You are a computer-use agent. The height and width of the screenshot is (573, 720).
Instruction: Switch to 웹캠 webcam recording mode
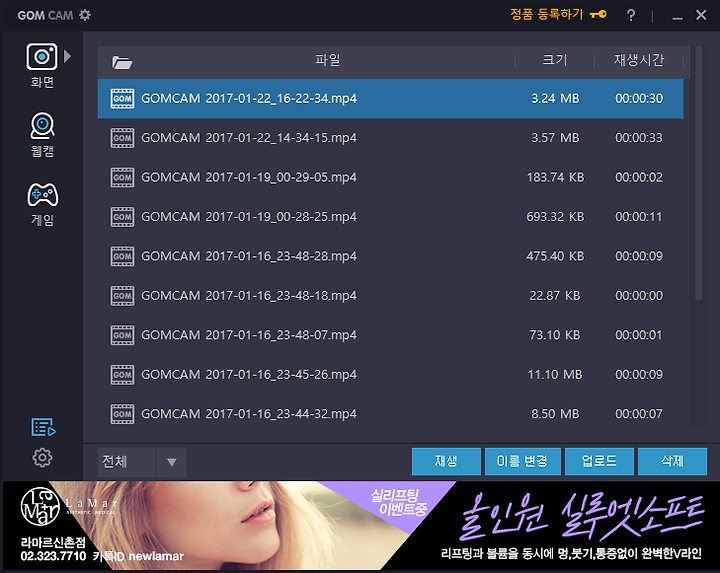pyautogui.click(x=42, y=126)
